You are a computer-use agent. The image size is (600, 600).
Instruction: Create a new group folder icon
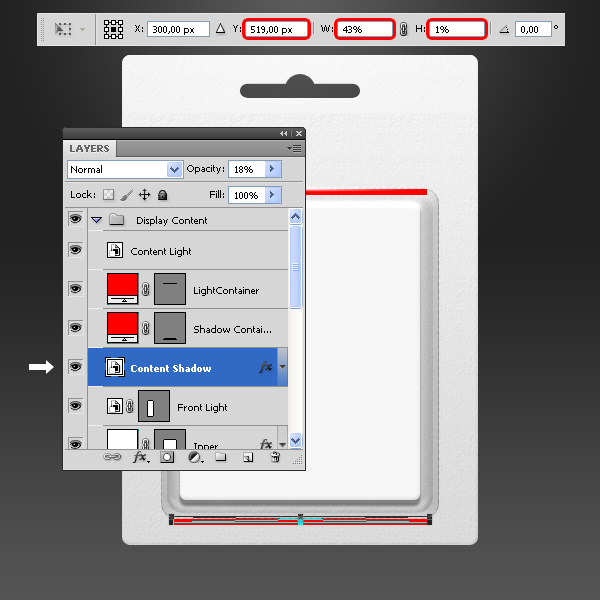point(221,457)
